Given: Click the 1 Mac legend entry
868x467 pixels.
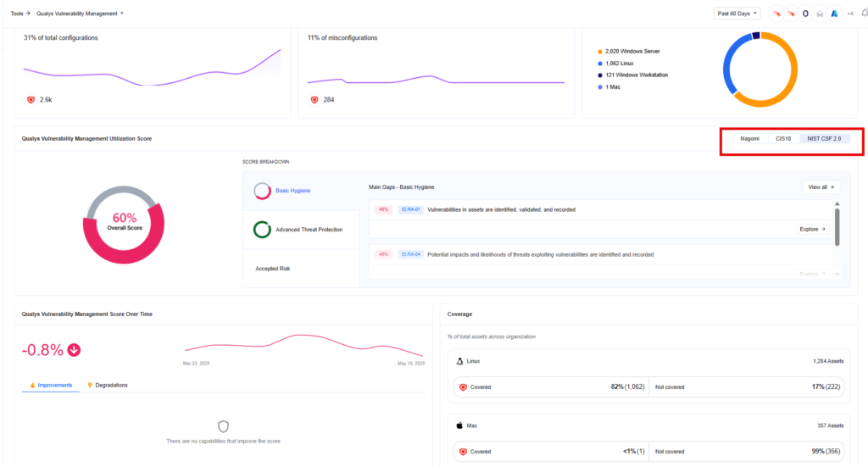Looking at the screenshot, I should click(609, 87).
